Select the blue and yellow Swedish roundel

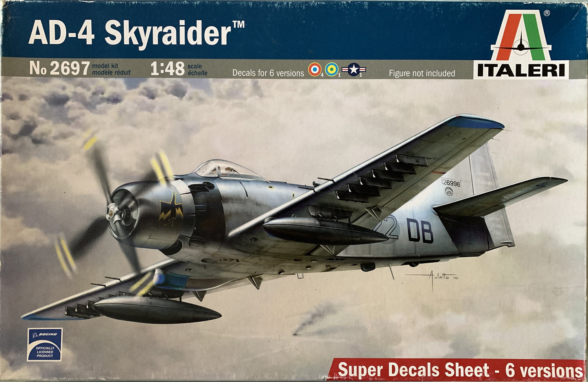[332, 69]
